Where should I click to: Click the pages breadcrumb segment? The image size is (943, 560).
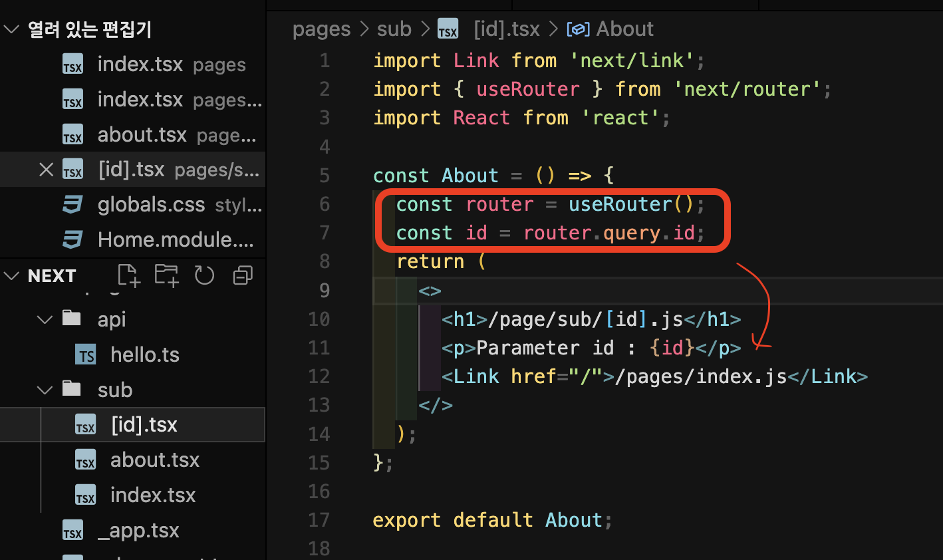(321, 29)
